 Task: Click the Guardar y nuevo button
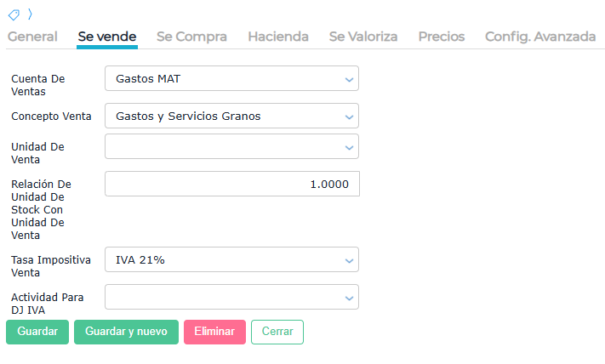pos(126,332)
